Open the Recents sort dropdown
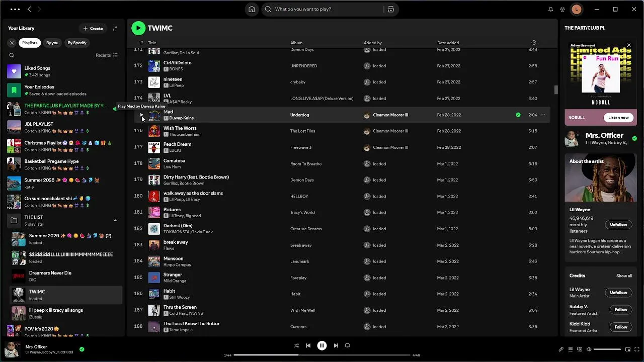This screenshot has height=362, width=644. 107,55
